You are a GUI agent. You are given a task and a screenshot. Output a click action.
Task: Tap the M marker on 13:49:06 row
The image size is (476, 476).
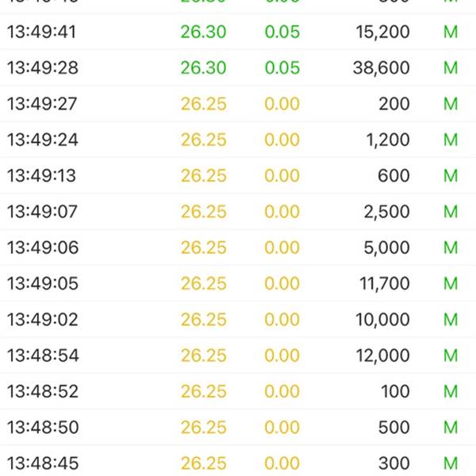(451, 248)
